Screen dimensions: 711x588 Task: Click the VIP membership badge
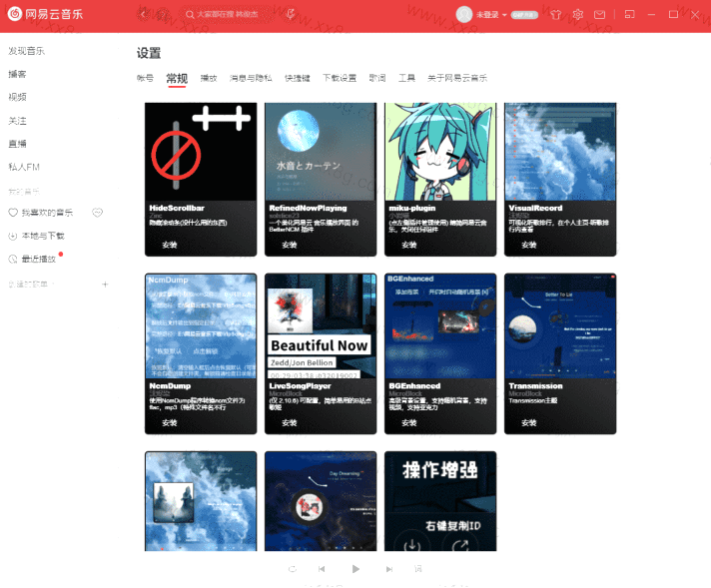(524, 15)
